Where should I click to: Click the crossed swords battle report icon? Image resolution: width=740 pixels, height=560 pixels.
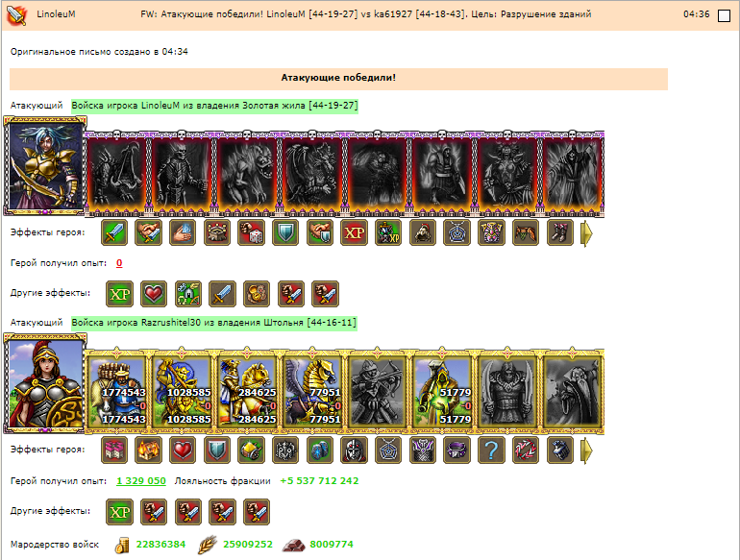16,15
